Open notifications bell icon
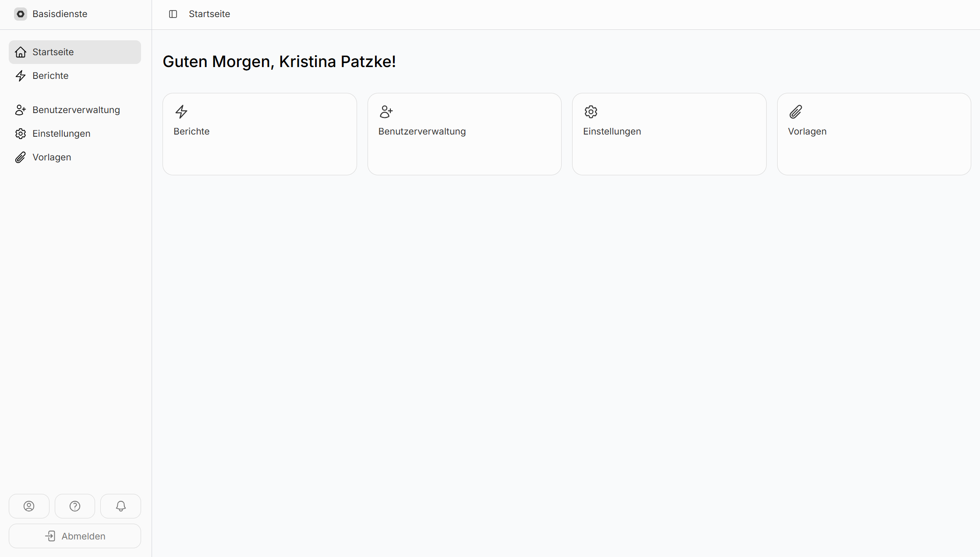The height and width of the screenshot is (557, 980). point(120,506)
